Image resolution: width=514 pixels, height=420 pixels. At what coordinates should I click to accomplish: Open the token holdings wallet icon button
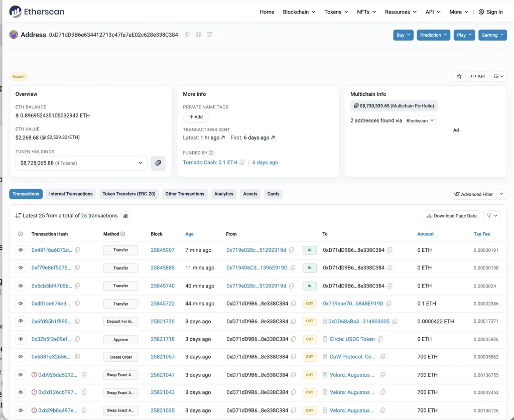coord(158,163)
